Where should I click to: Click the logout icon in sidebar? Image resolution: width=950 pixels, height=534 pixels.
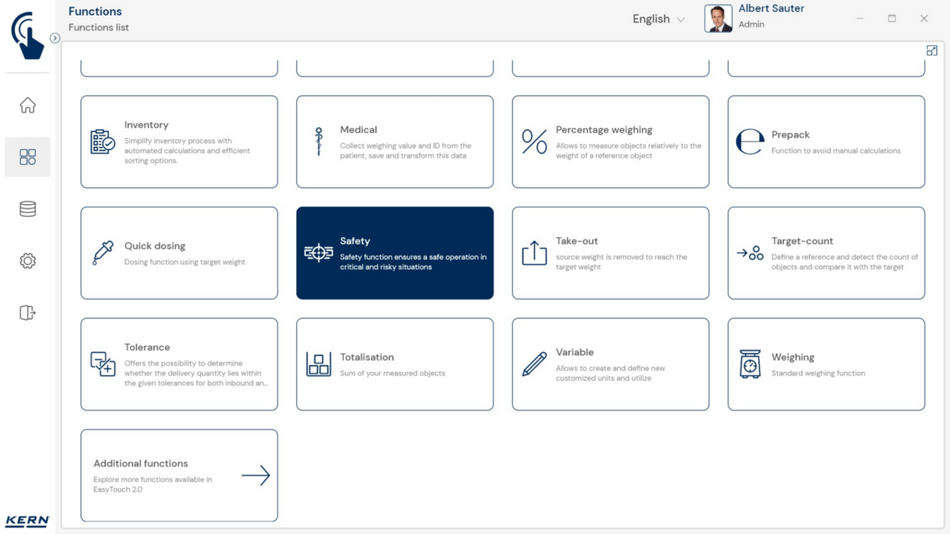[28, 313]
